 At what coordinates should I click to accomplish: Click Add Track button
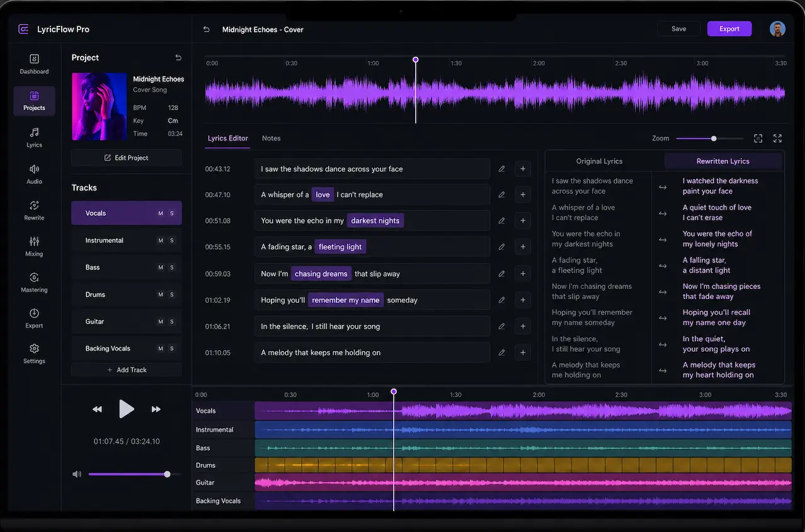pos(127,370)
